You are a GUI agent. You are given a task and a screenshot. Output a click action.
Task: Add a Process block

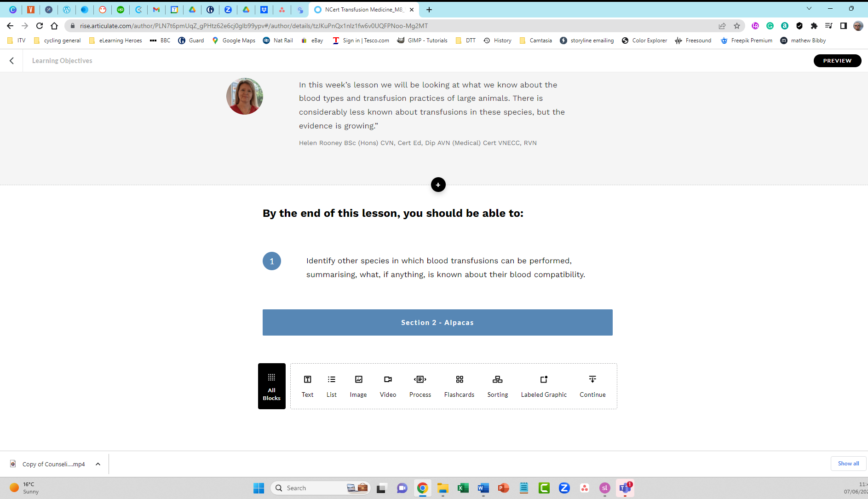[420, 386]
